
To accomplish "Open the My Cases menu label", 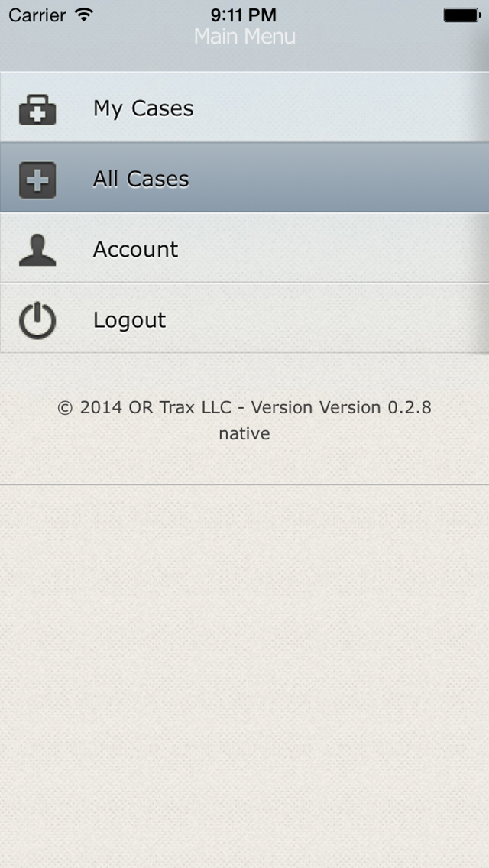I will pyautogui.click(x=144, y=108).
